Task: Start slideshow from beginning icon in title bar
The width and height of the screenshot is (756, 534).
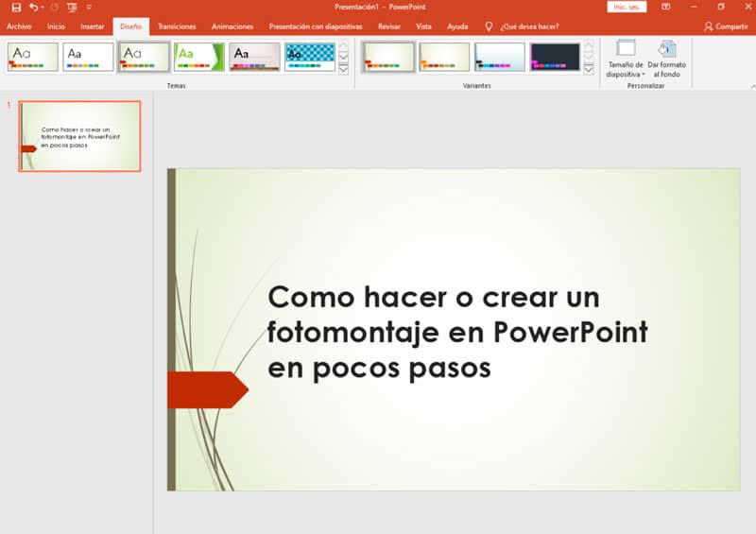Action: coord(73,8)
